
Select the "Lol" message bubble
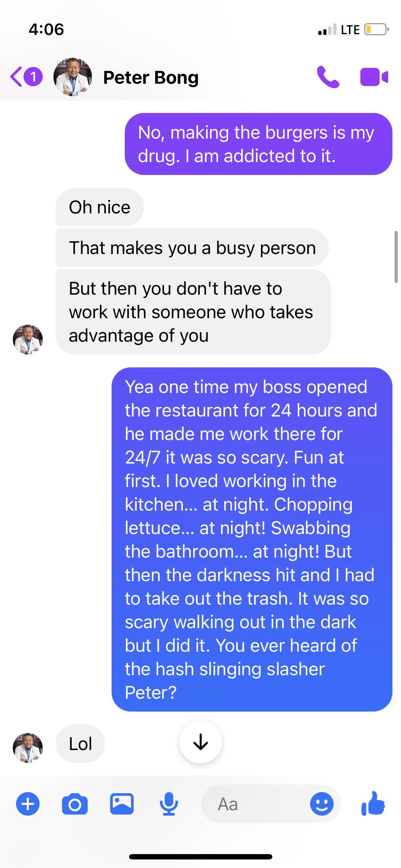coord(80,744)
